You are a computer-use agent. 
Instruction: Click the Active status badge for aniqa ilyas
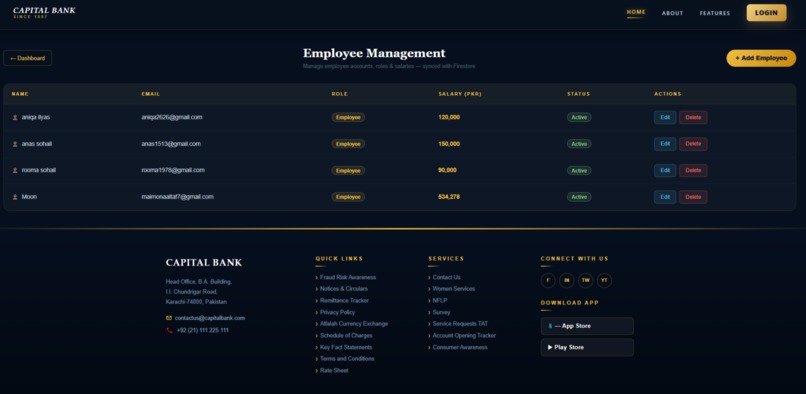tap(579, 117)
